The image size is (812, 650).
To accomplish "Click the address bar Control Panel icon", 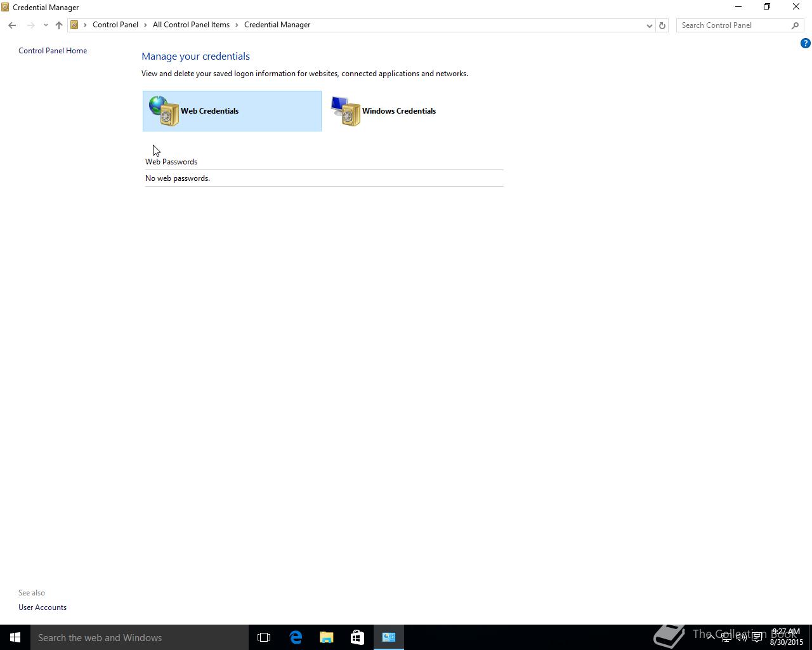I will (74, 25).
